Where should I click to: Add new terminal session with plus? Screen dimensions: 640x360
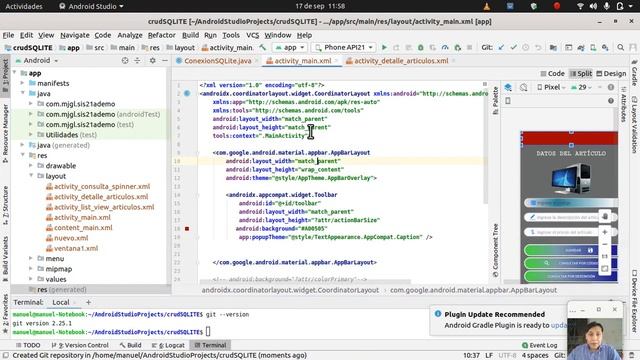pyautogui.click(x=88, y=302)
